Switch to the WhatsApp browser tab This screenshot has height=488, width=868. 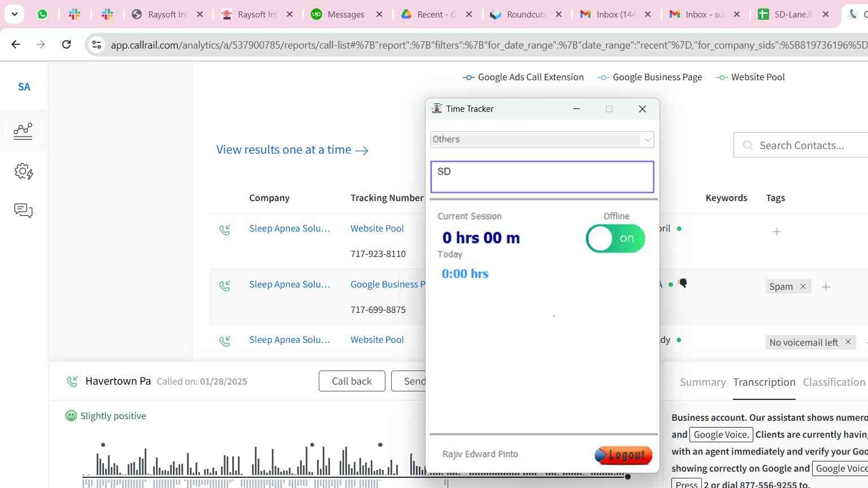click(x=42, y=14)
